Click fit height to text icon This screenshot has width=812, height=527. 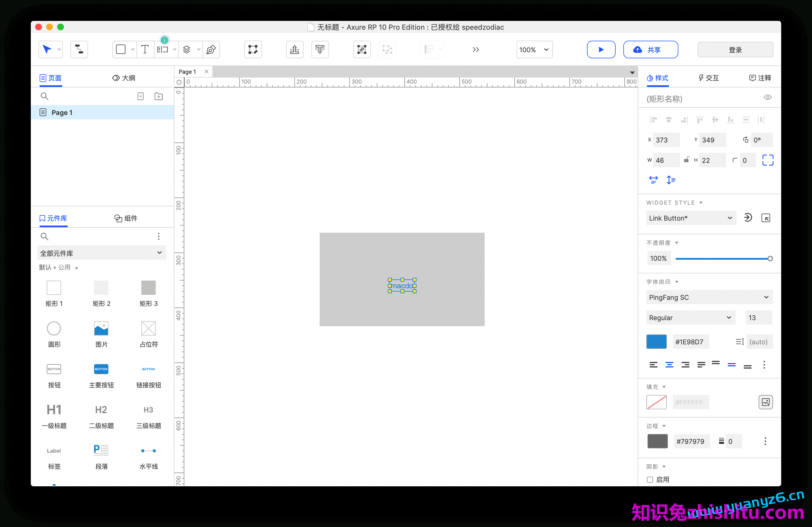(671, 180)
